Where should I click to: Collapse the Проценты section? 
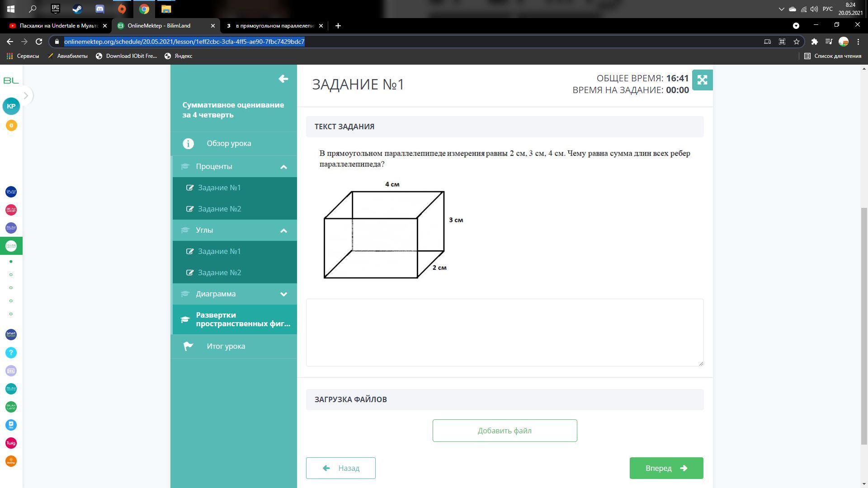pos(283,167)
